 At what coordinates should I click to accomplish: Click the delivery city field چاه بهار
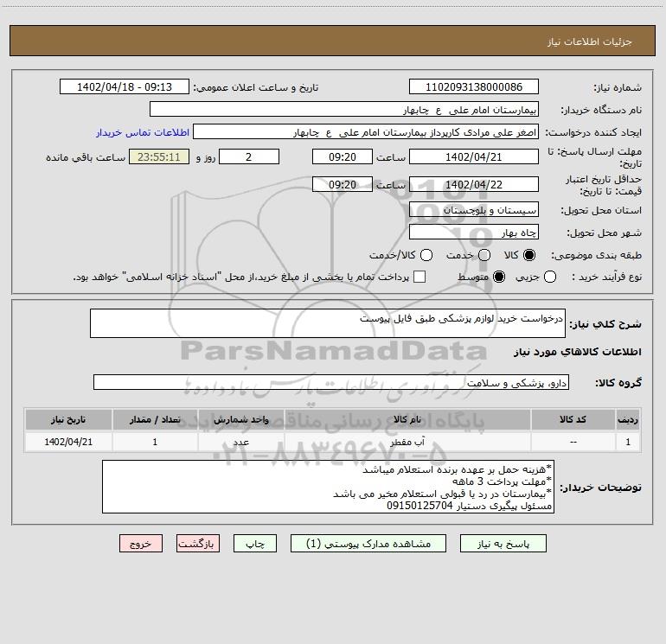[x=474, y=232]
